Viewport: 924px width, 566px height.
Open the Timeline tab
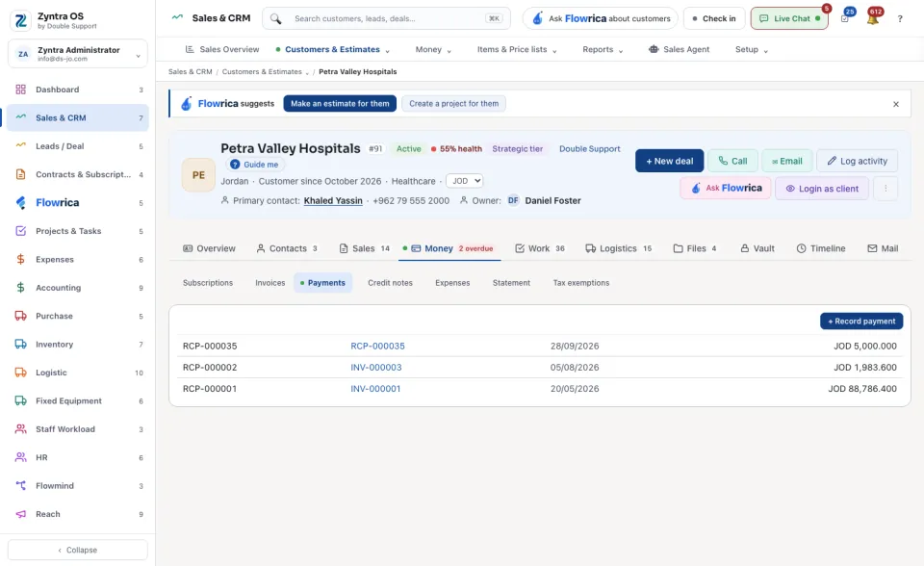(821, 248)
